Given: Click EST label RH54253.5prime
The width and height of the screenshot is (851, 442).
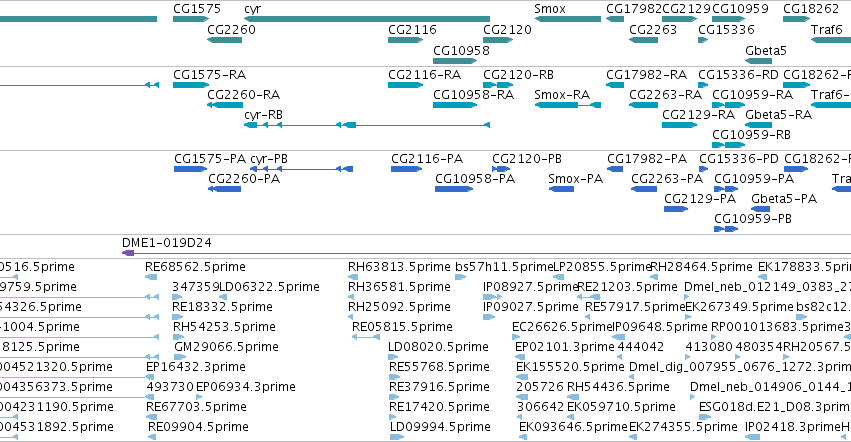Looking at the screenshot, I should (x=224, y=327).
